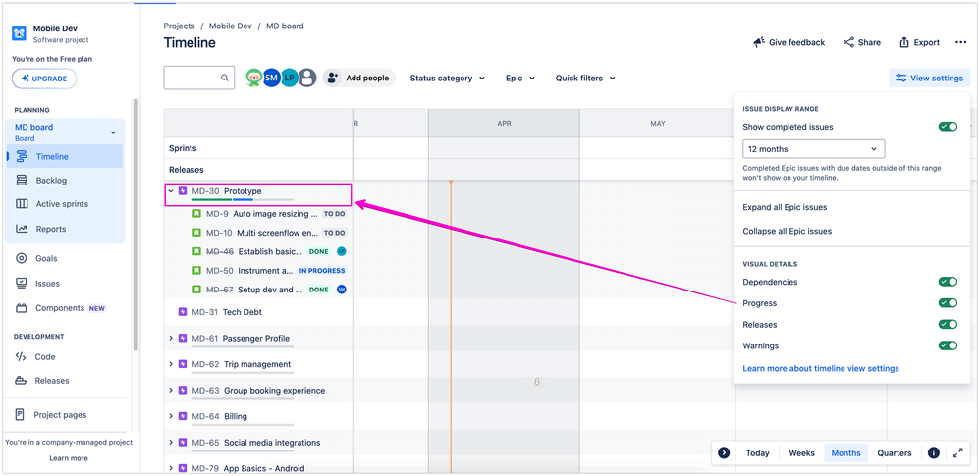Click the MD-62 Trip management progress bar
980x476 pixels.
(244, 372)
